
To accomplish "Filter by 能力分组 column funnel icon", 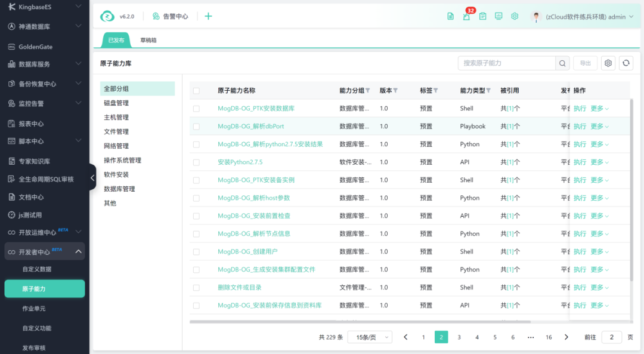I will (367, 91).
